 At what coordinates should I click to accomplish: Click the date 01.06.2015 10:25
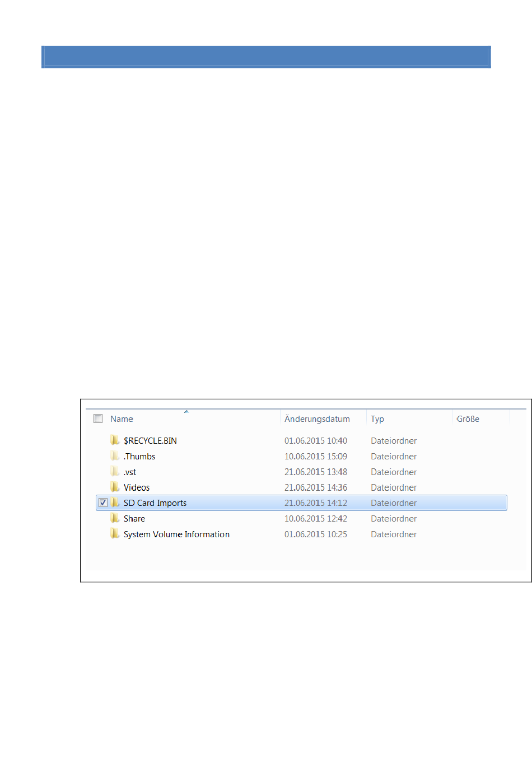(316, 534)
